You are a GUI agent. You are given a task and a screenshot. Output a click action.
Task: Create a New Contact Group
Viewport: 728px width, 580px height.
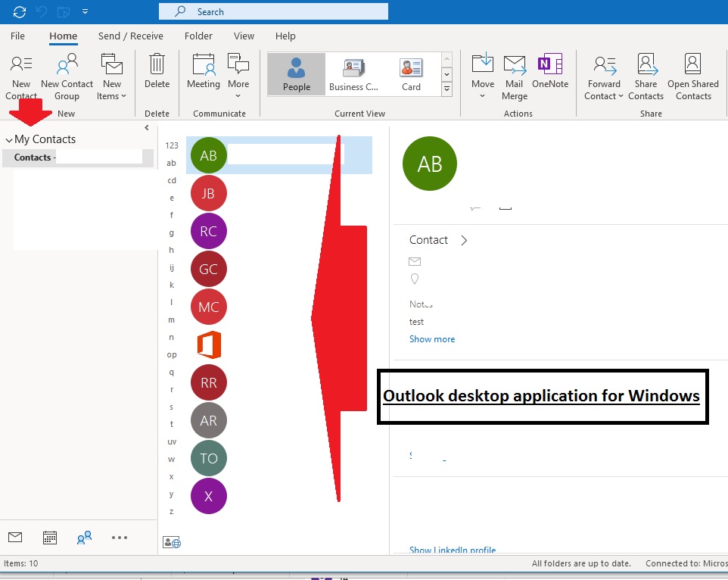coord(67,77)
